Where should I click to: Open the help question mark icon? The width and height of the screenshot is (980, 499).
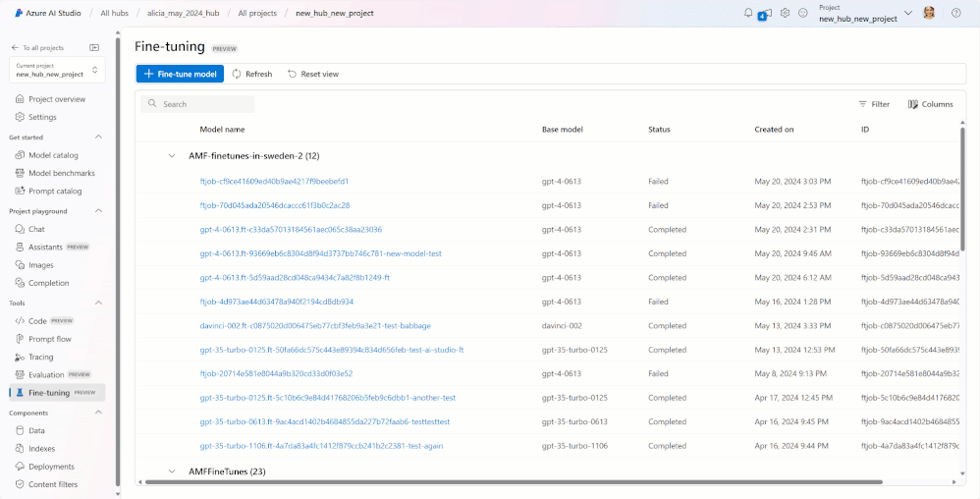[x=955, y=13]
